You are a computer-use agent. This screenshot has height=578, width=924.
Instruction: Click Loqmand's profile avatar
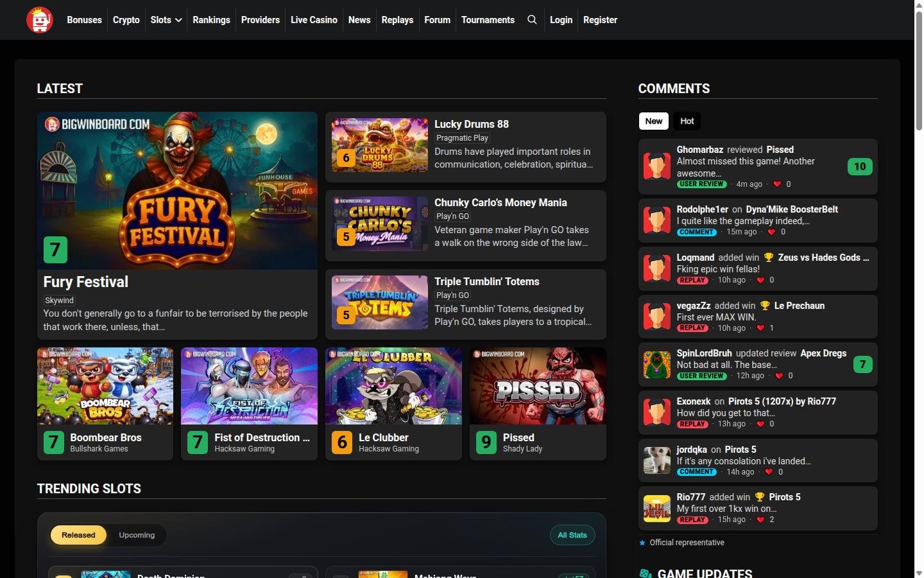click(x=657, y=268)
